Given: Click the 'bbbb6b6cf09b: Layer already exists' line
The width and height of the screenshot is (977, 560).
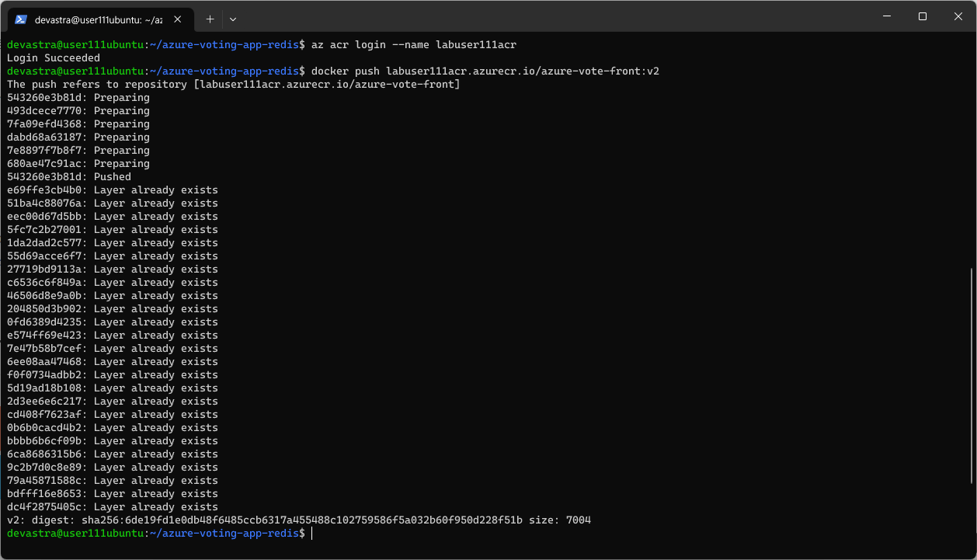Looking at the screenshot, I should pyautogui.click(x=113, y=440).
